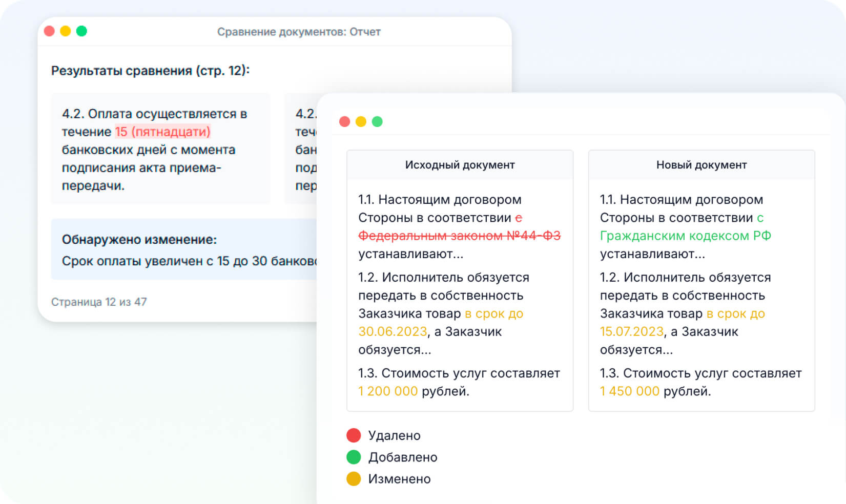846x504 pixels.
Task: Click page indicator 'Страница 12 из 47'
Action: click(99, 302)
